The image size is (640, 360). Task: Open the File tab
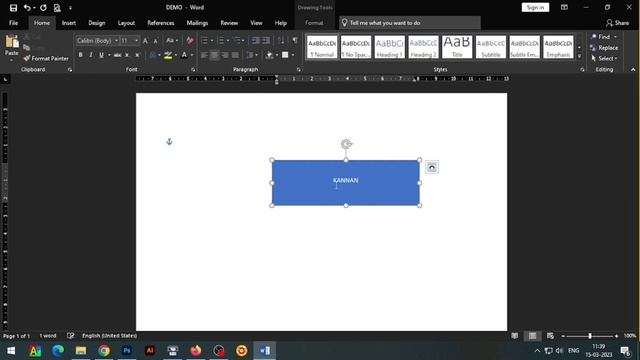(x=13, y=23)
